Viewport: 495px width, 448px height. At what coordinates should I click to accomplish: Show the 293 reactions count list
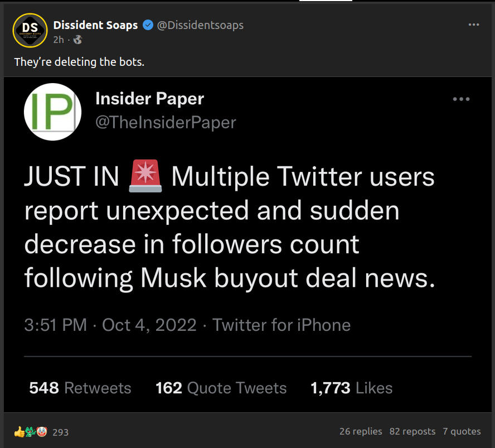coord(60,432)
